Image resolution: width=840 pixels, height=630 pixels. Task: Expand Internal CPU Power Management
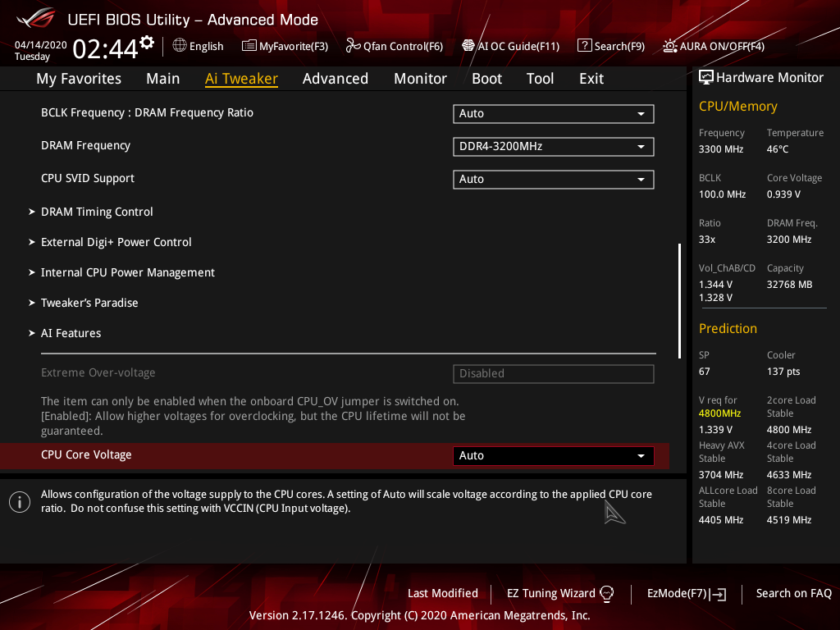coord(127,272)
